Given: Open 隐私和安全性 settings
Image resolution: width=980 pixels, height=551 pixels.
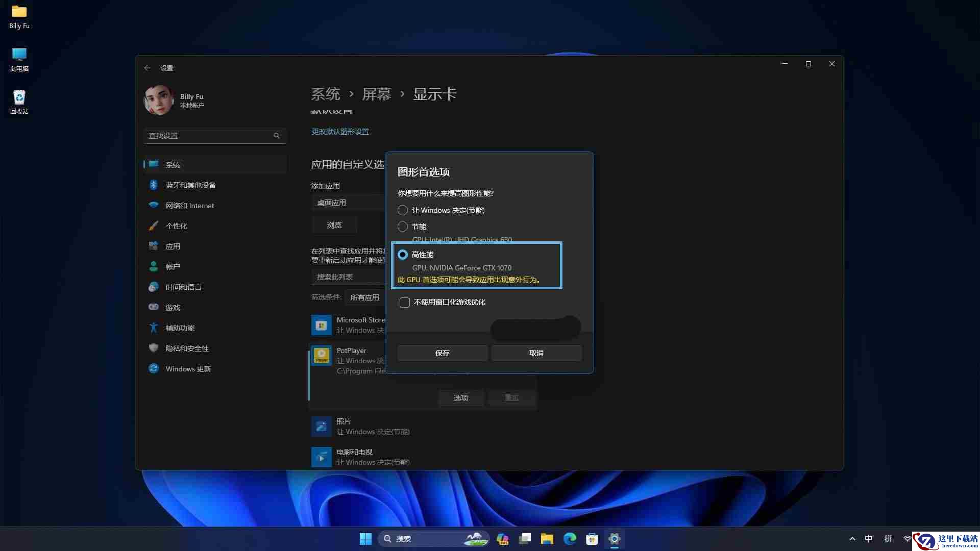Looking at the screenshot, I should [215, 348].
